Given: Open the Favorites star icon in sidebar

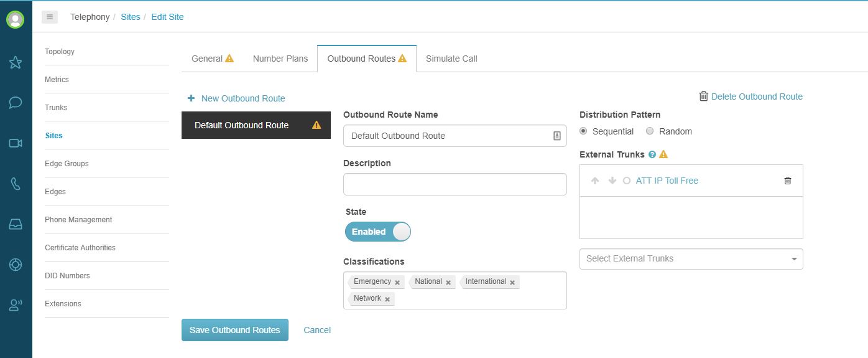Looking at the screenshot, I should click(x=16, y=62).
